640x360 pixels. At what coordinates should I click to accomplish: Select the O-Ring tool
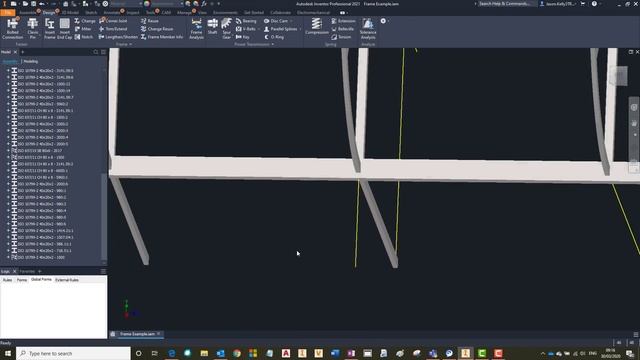tap(274, 37)
